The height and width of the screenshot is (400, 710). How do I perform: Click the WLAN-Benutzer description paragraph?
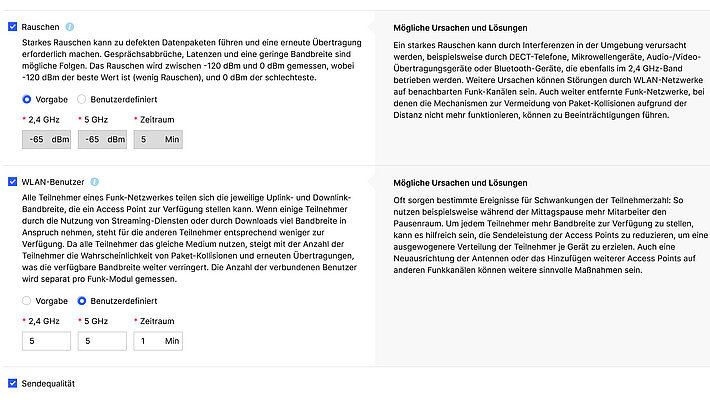point(180,239)
